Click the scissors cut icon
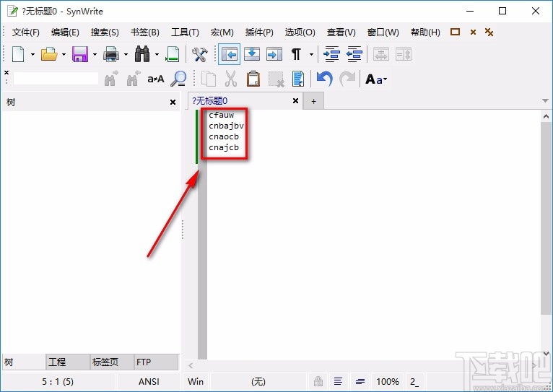 pos(230,79)
